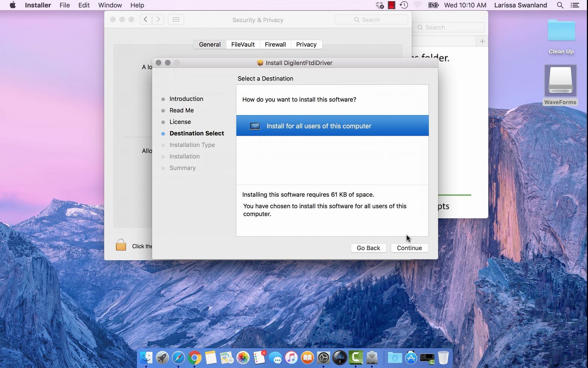The image size is (588, 368).
Task: Open iBooks from the dock
Action: pyautogui.click(x=307, y=357)
